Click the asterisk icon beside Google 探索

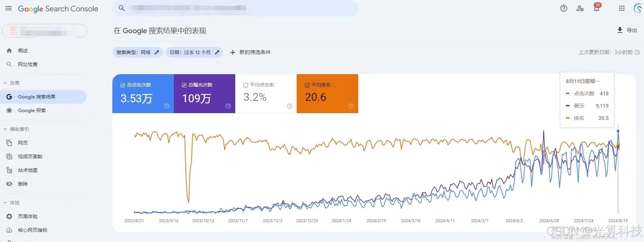[9, 110]
